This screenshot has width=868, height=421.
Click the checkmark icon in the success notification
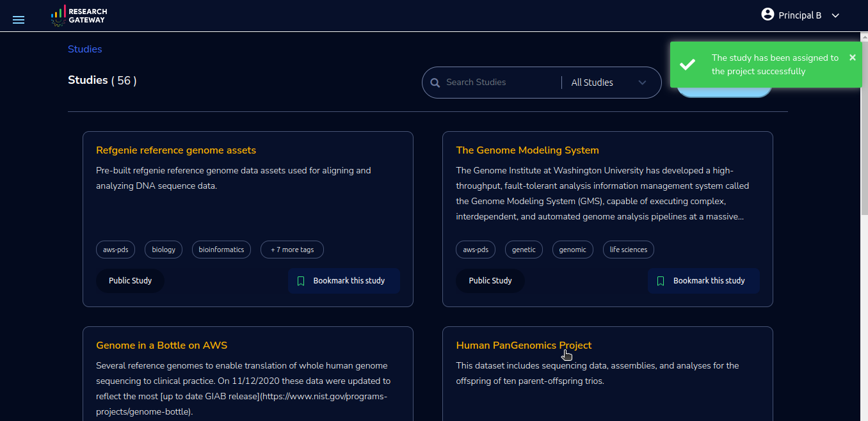tap(687, 65)
